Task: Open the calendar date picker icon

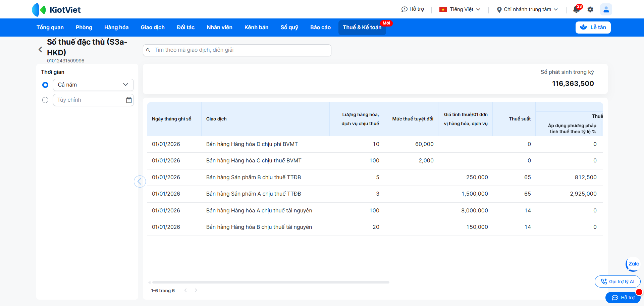Action: click(129, 100)
